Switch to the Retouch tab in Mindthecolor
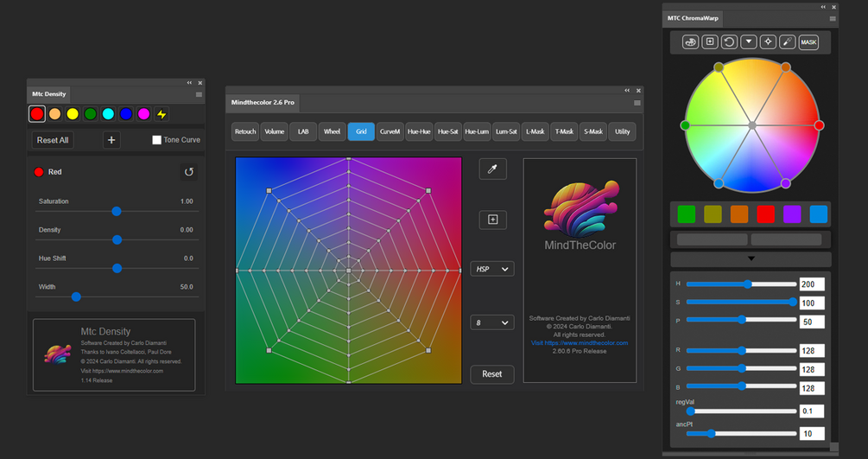 245,131
